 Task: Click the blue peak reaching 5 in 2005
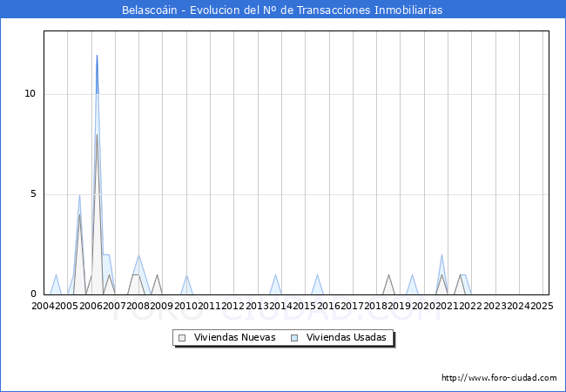(x=79, y=195)
